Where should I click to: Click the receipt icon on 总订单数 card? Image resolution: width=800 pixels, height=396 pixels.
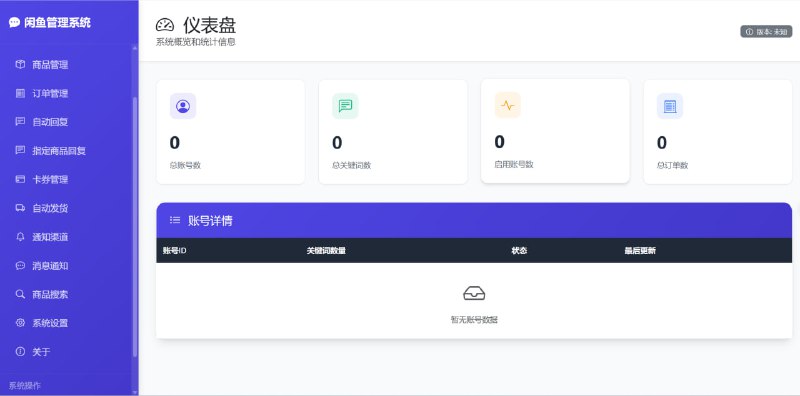670,106
